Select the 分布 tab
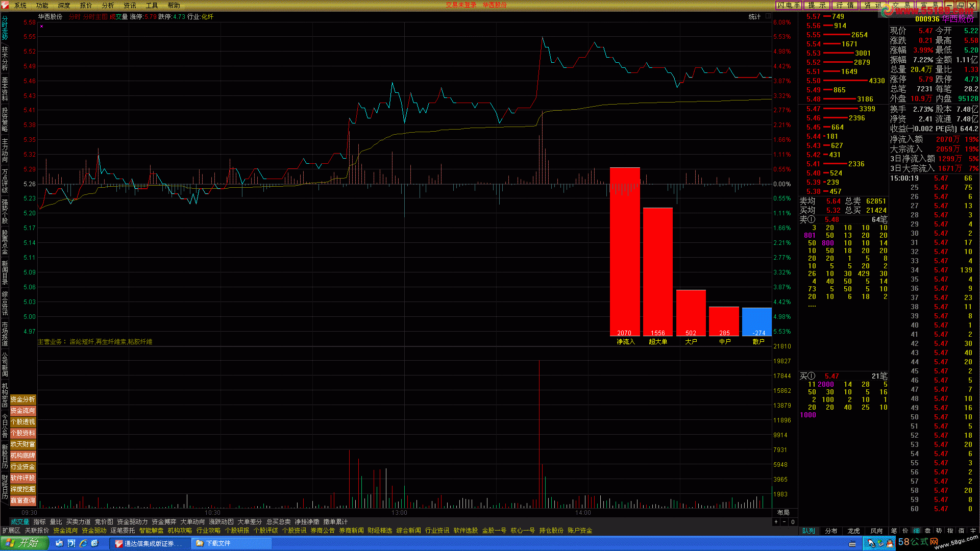This screenshot has width=980, height=551. [x=831, y=531]
